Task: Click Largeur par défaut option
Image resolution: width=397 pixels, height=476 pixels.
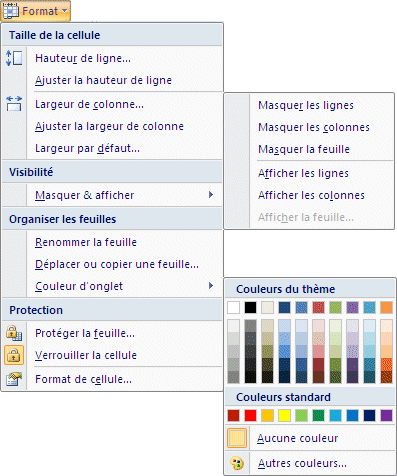Action: (87, 148)
